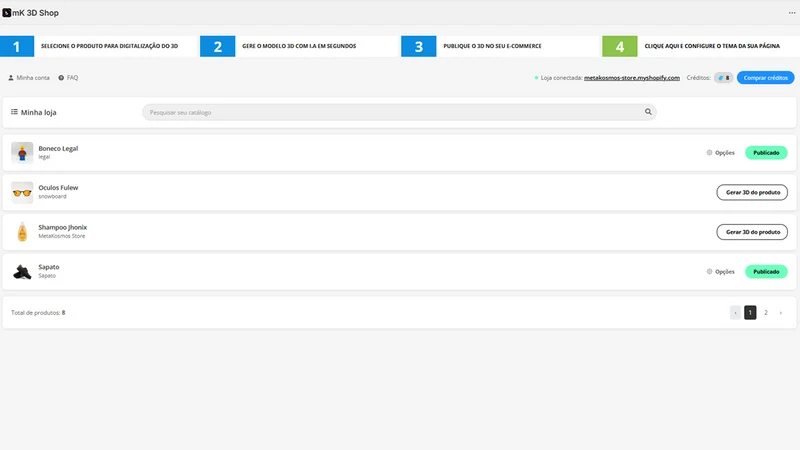This screenshot has width=800, height=450.
Task: Click the Oculos Fulew product name
Action: 58,188
